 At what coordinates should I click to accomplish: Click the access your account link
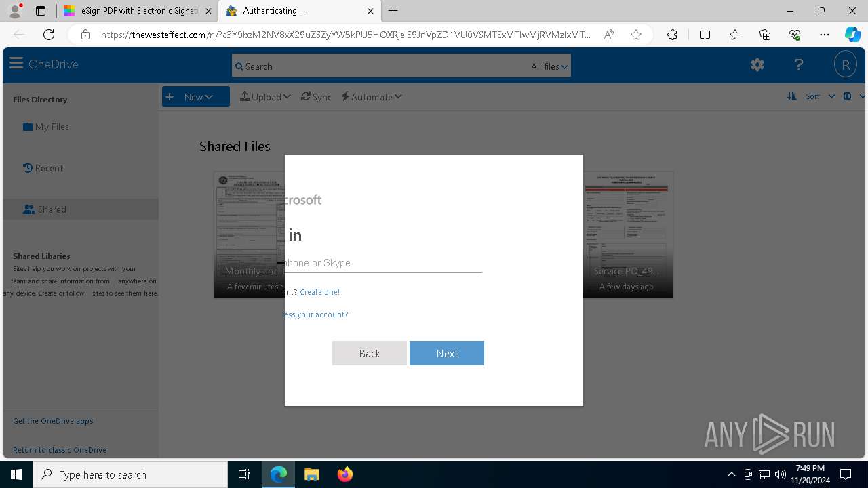(x=316, y=314)
